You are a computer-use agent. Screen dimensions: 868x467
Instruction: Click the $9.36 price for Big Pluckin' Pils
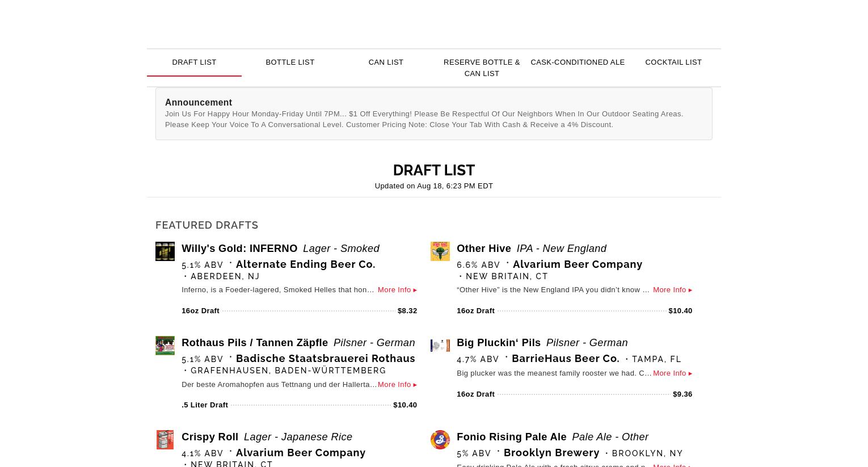682,394
